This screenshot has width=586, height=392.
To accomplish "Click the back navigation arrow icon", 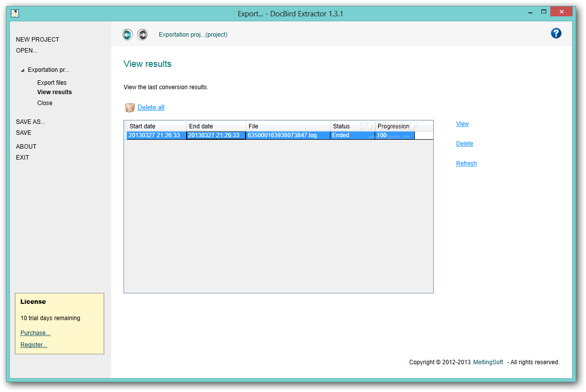I will pyautogui.click(x=127, y=35).
